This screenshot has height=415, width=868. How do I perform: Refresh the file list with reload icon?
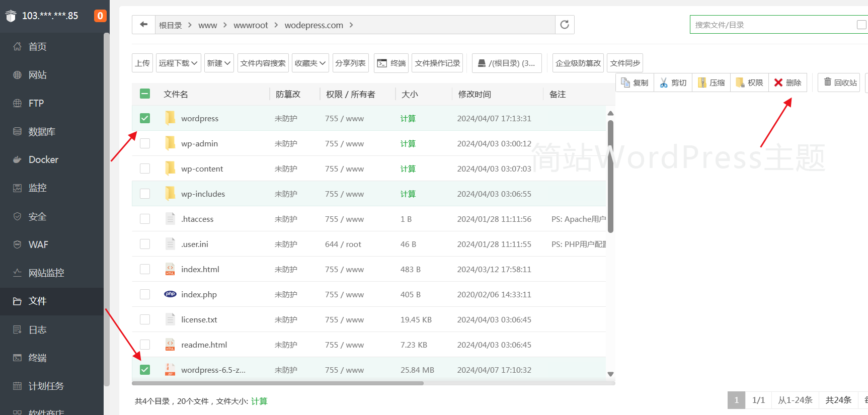point(565,25)
